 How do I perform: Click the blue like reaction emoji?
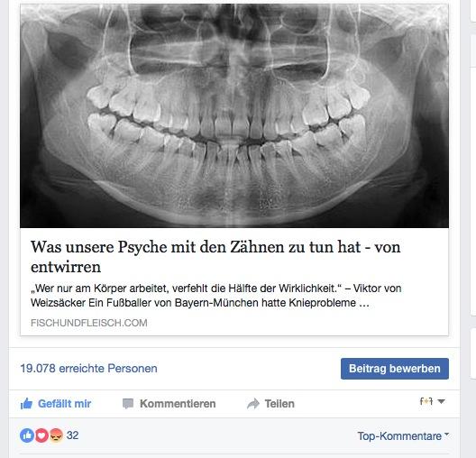pos(27,435)
